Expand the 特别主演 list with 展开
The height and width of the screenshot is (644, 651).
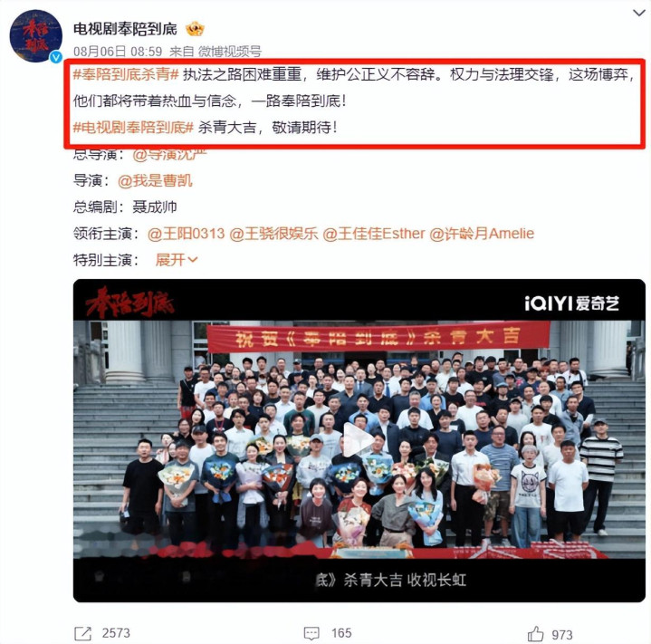(177, 260)
